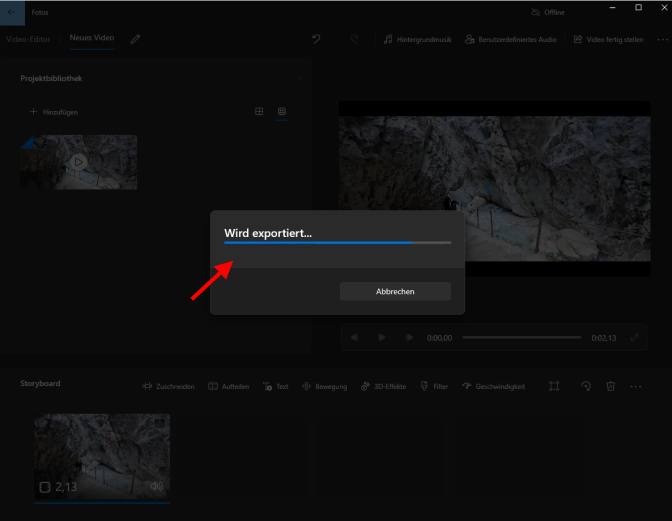Click the pencil icon to rename video
Screen dimensions: 672x521
[135, 39]
